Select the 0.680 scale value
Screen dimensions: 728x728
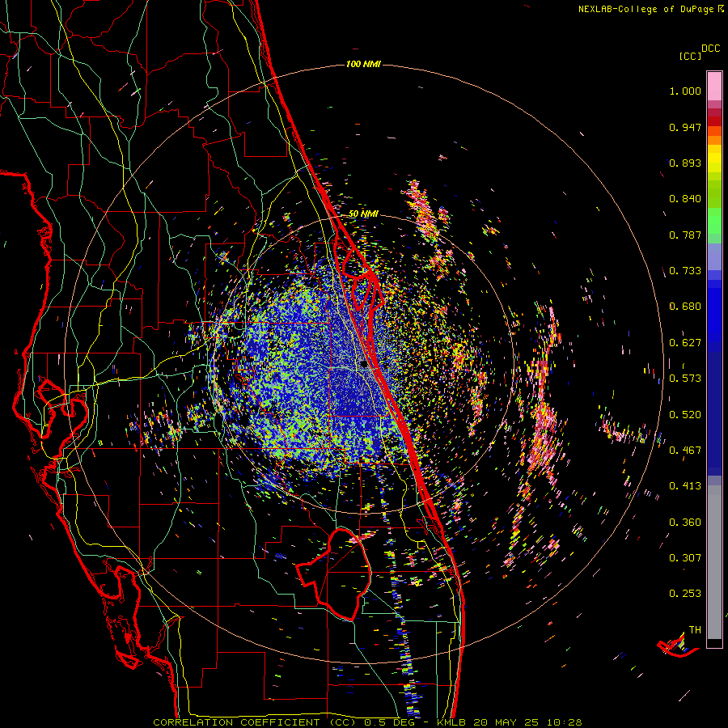click(x=685, y=307)
